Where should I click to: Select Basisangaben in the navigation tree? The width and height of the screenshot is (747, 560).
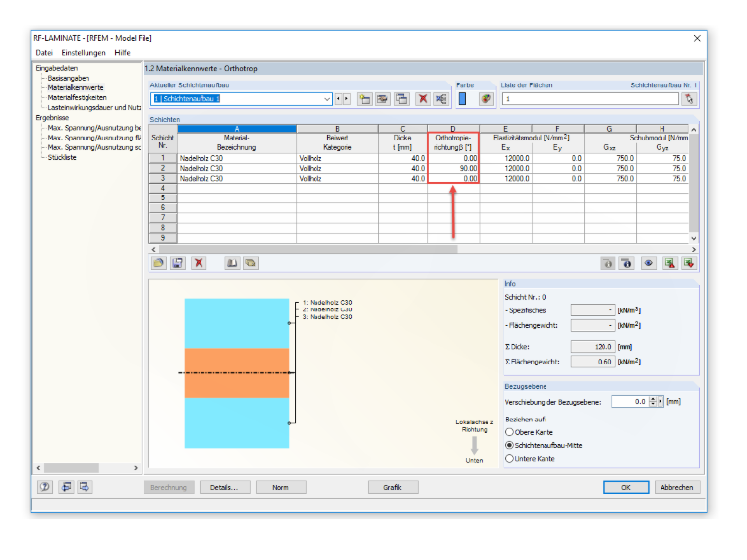[69, 78]
